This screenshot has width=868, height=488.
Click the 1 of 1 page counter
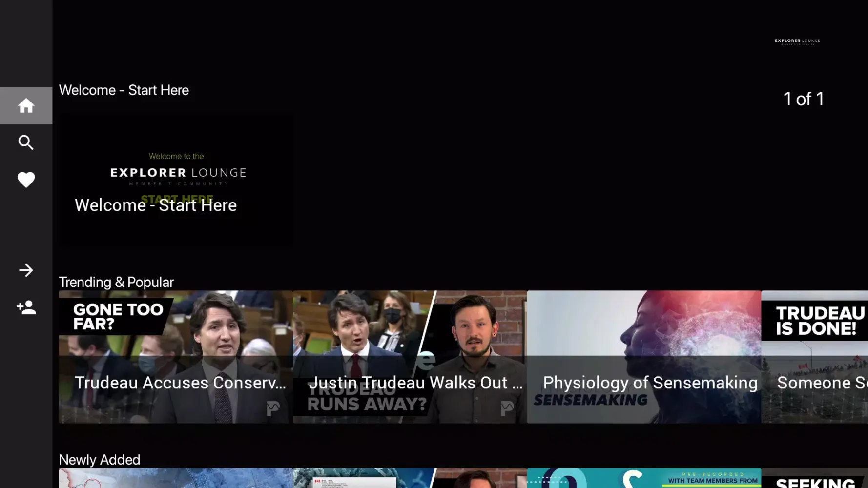point(804,99)
